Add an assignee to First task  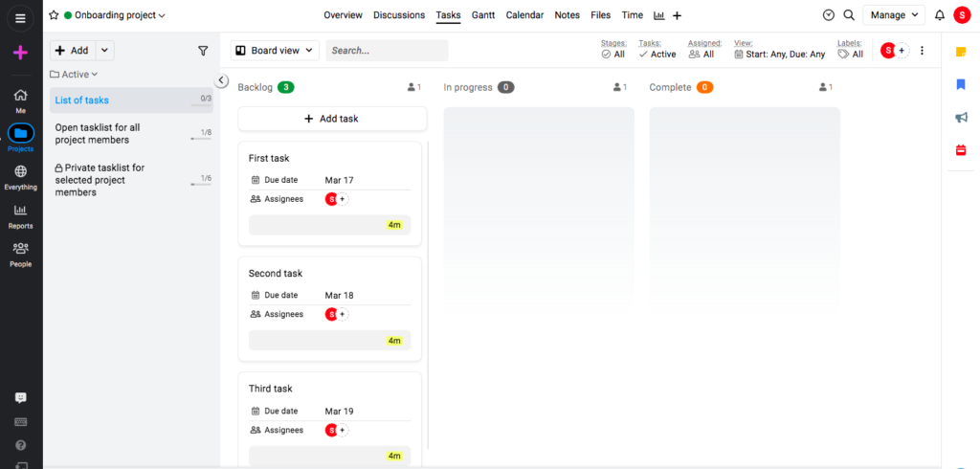click(x=343, y=199)
